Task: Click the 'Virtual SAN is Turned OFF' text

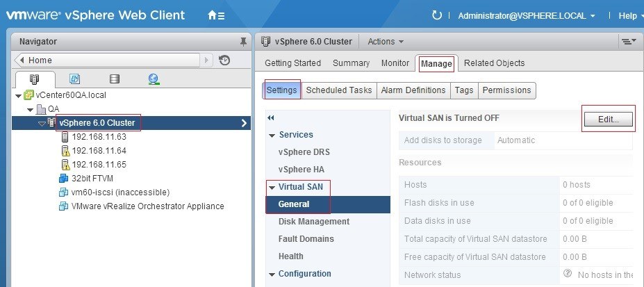Action: point(449,118)
